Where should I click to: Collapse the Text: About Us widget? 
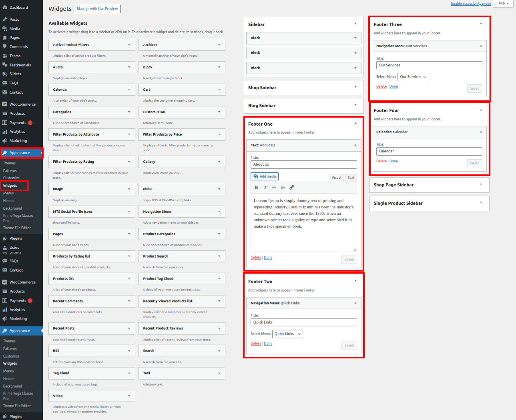click(x=355, y=145)
